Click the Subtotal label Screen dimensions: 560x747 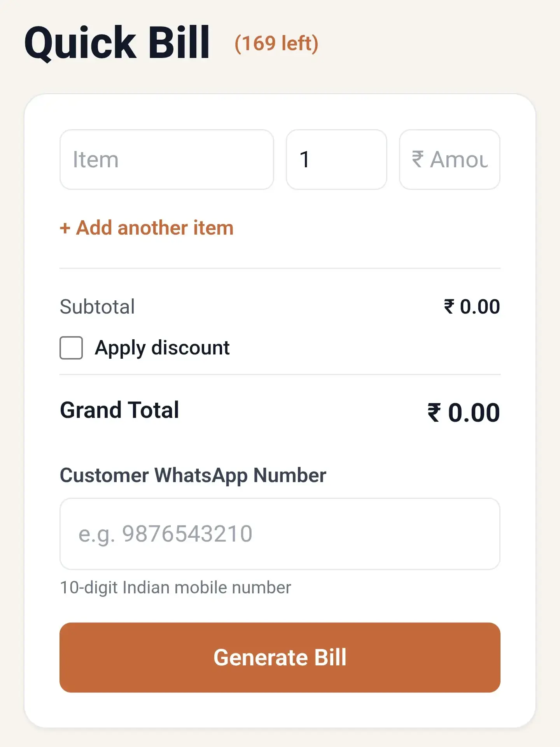click(97, 307)
